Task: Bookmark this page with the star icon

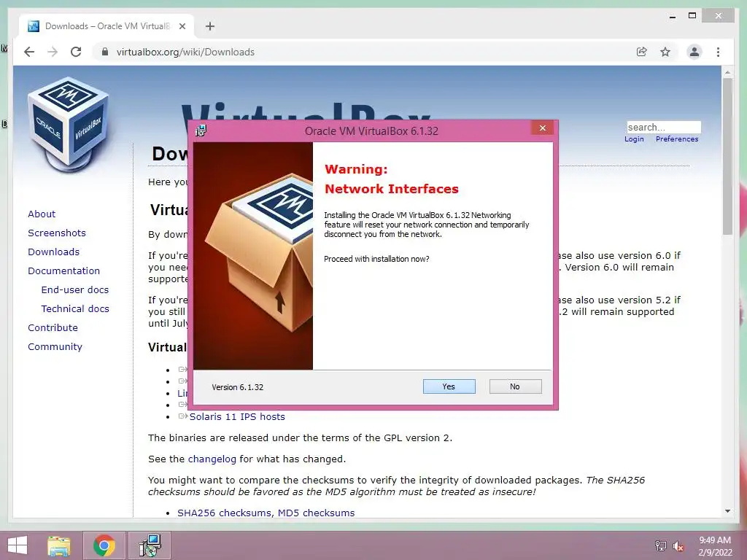Action: tap(665, 52)
